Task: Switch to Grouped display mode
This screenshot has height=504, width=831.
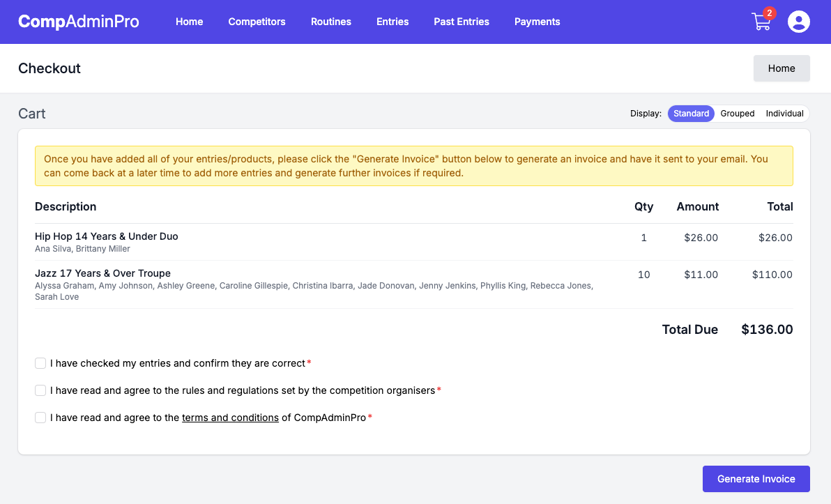Action: click(737, 114)
